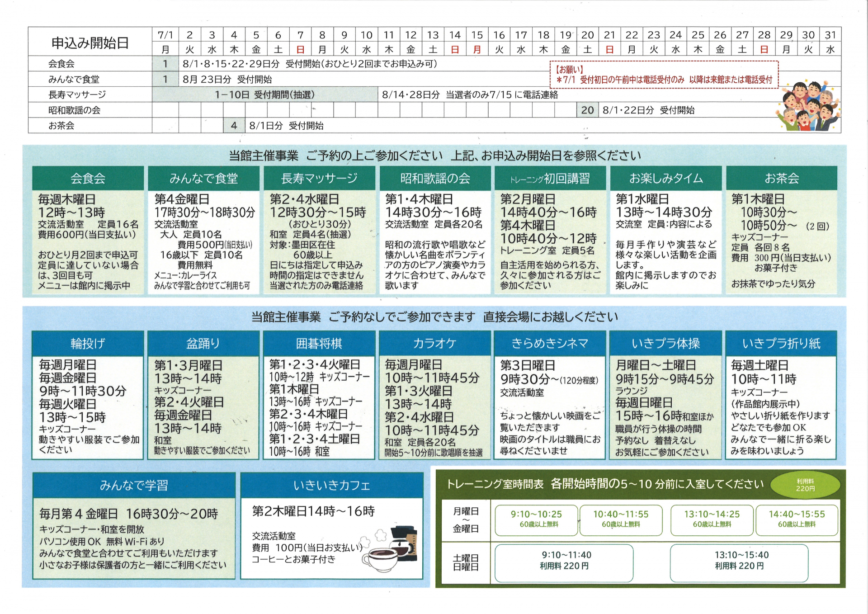Click the red お願い notice box
Image resolution: width=868 pixels, height=614 pixels.
point(664,75)
